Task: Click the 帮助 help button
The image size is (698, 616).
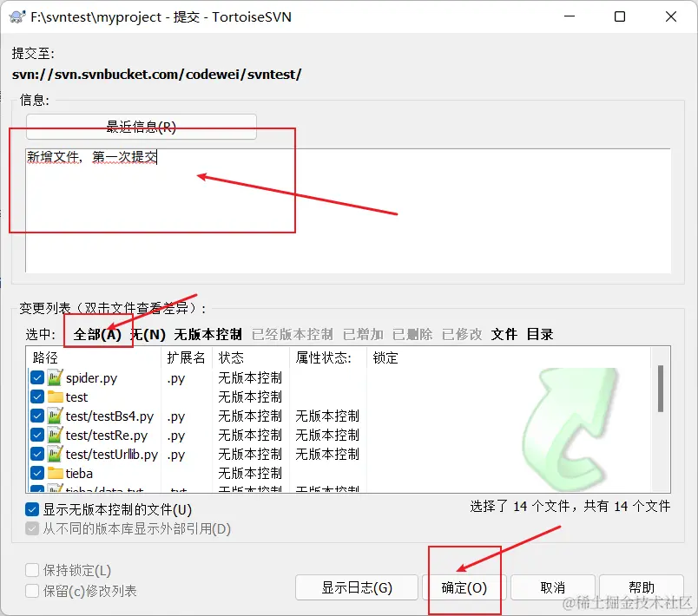Action: (x=641, y=587)
